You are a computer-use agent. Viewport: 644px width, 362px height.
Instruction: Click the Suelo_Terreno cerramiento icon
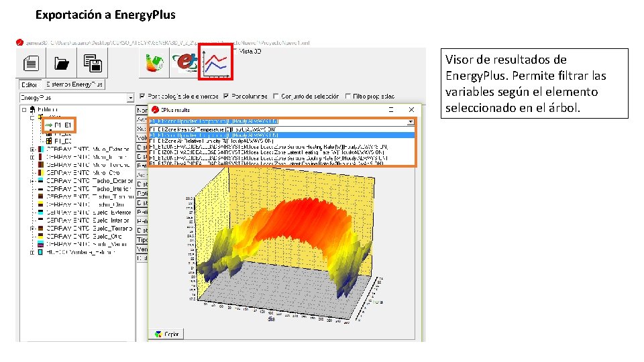pos(41,228)
